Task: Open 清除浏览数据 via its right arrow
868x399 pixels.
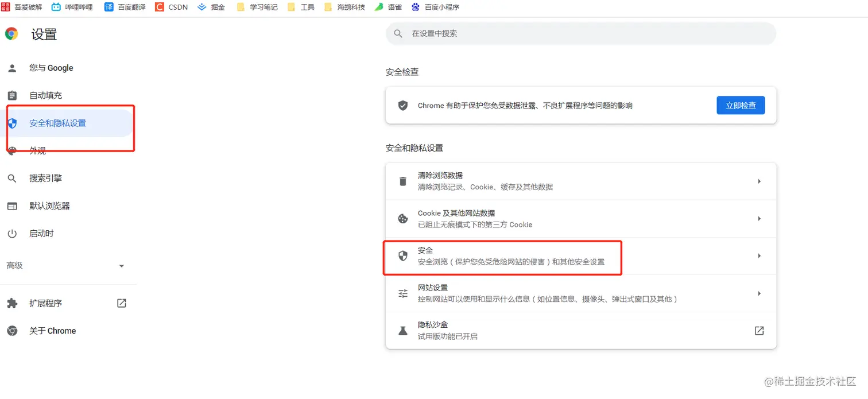Action: (x=759, y=181)
